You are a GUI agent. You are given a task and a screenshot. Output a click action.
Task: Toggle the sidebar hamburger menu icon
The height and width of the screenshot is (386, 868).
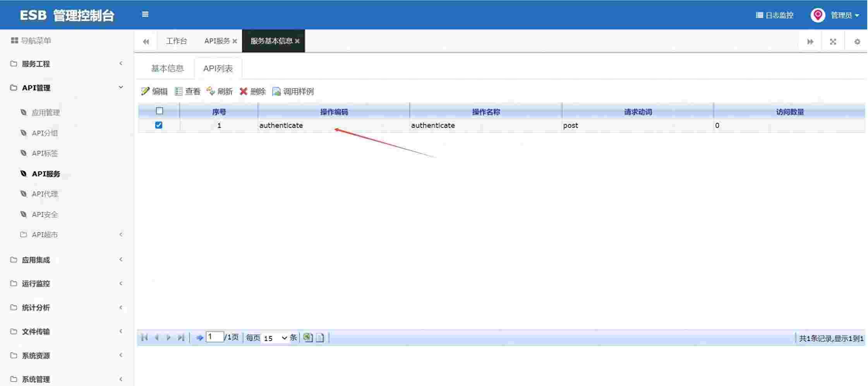click(145, 14)
